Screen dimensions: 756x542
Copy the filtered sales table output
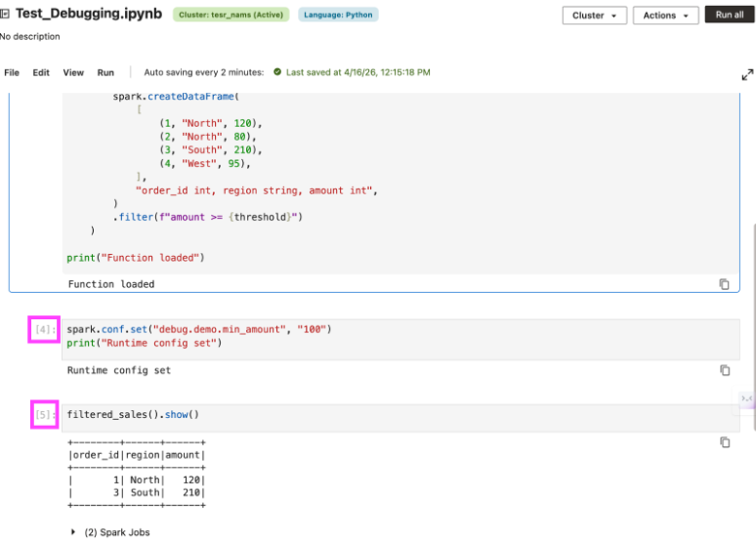point(725,442)
